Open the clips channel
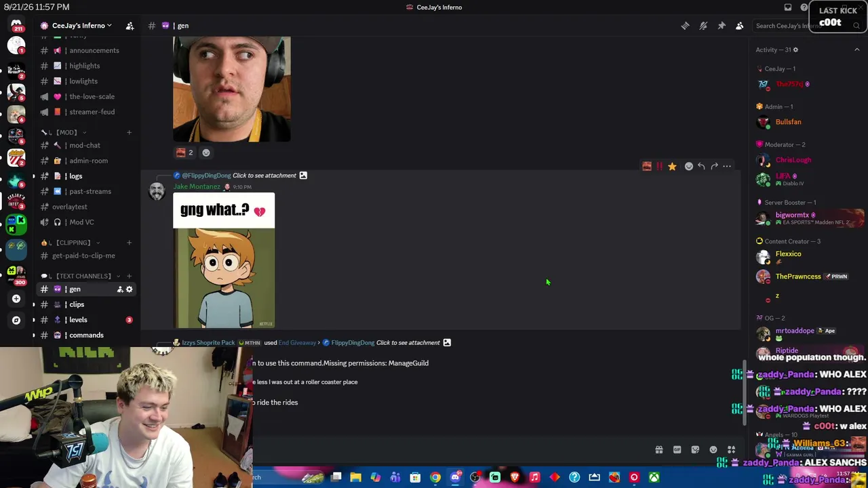868x488 pixels. 86,304
